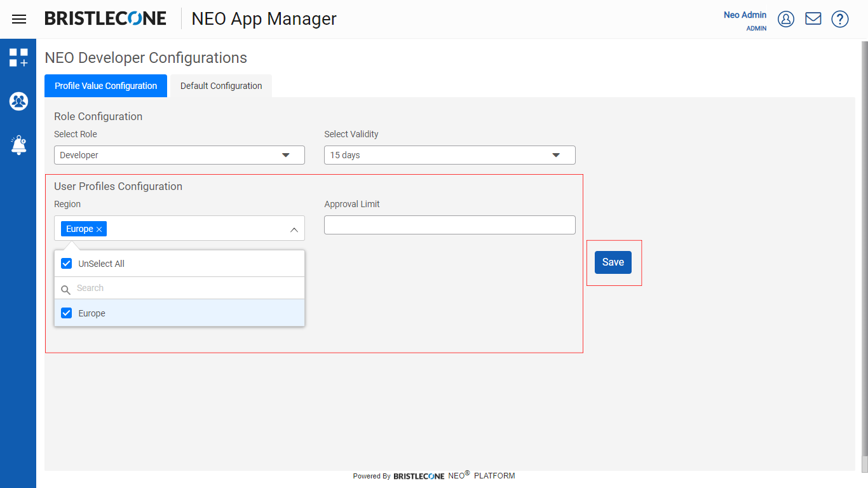This screenshot has width=868, height=488.
Task: Click the search magnifier icon in dropdown
Action: tap(65, 290)
